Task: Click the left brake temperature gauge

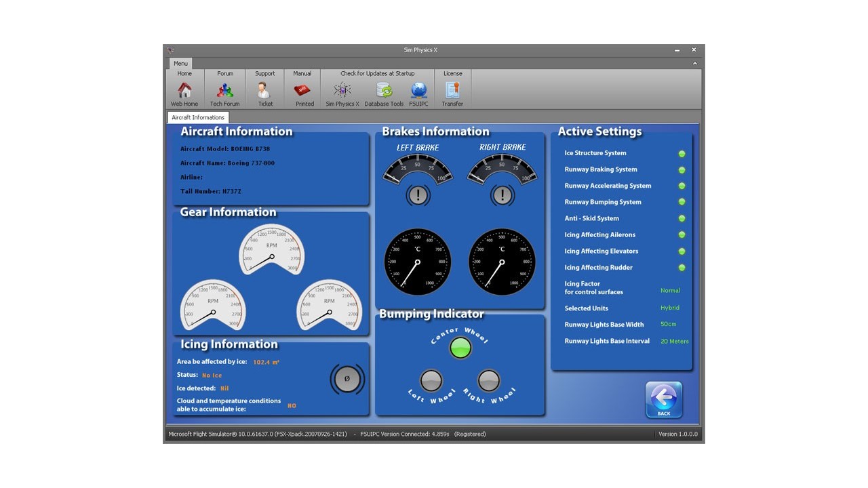Action: 418,261
